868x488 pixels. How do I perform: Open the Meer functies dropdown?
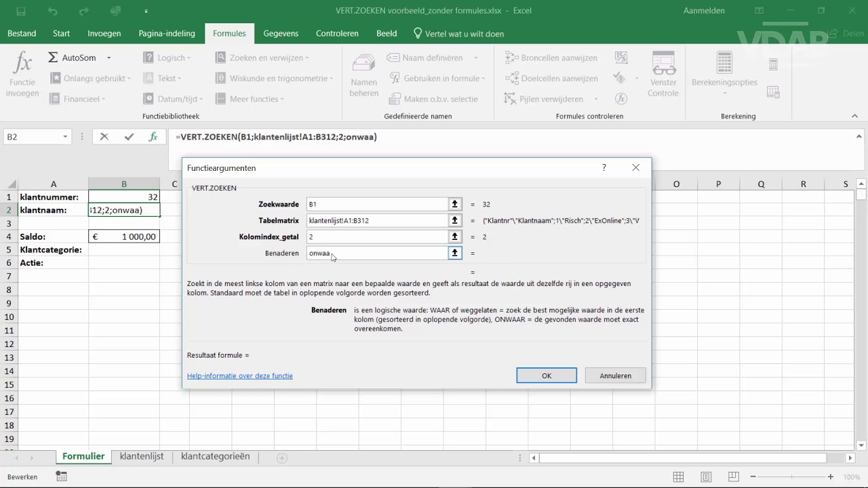[249, 99]
